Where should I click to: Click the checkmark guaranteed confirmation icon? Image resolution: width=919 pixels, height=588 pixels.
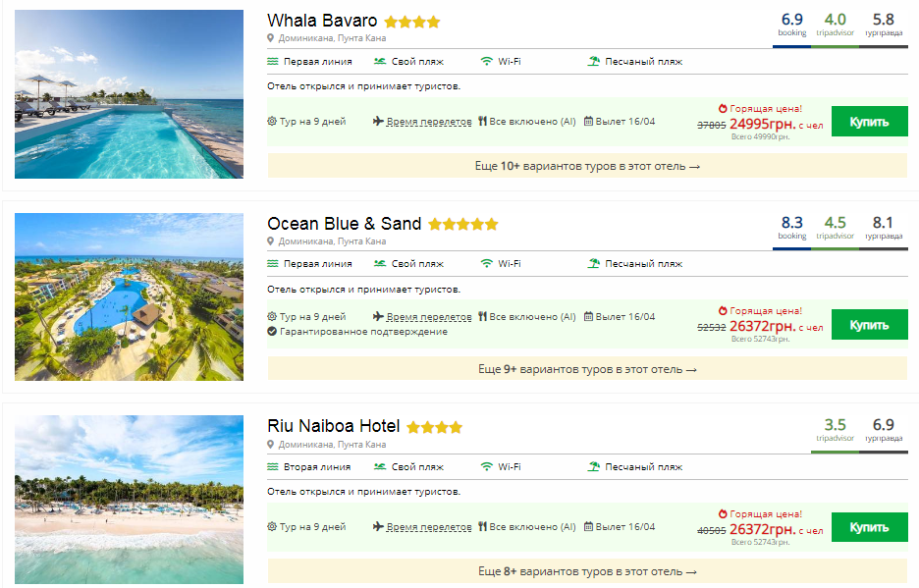[x=272, y=332]
